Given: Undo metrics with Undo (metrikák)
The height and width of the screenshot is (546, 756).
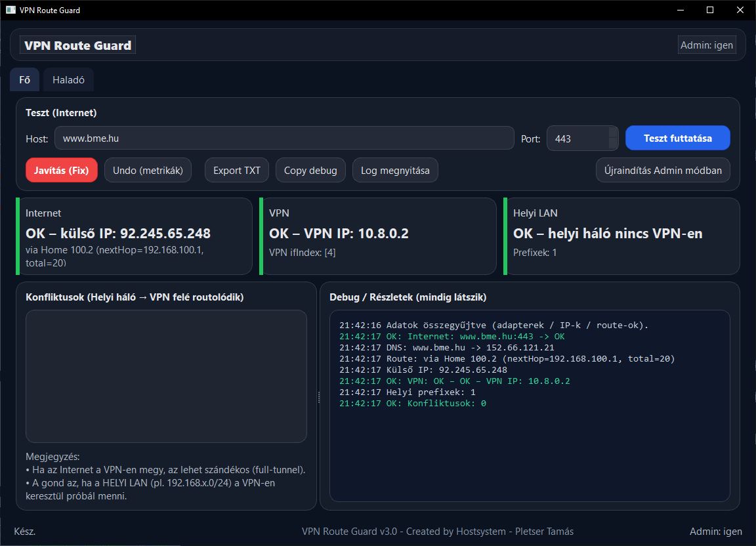Looking at the screenshot, I should (148, 170).
